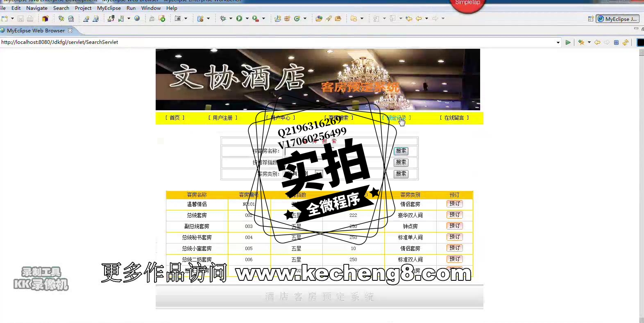Expand the browser favorites dropdown arrow
644x323 pixels.
coord(589,42)
